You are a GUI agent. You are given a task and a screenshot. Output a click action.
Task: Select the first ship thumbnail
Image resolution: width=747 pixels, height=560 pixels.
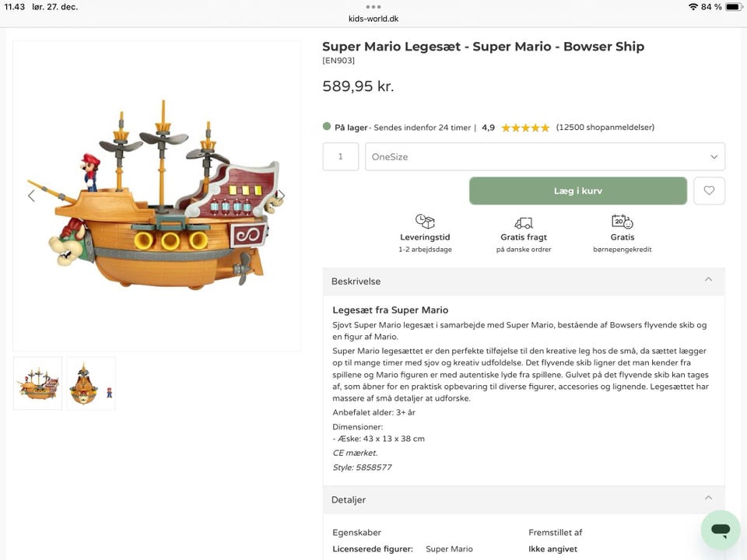tap(37, 383)
